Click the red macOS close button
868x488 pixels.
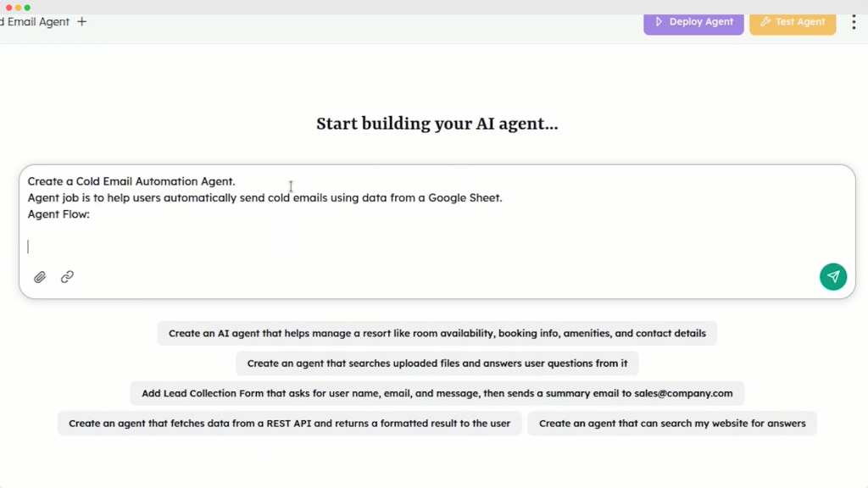[x=8, y=7]
